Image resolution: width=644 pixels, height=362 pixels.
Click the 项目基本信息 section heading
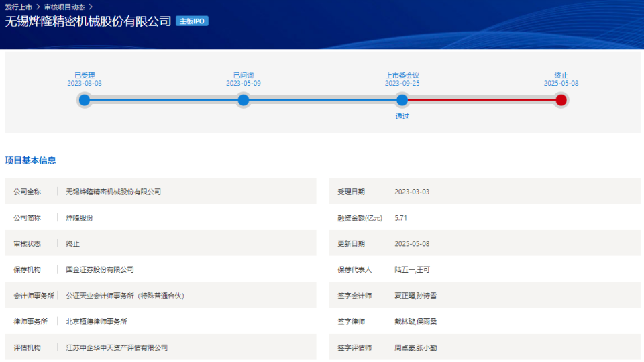(30, 160)
